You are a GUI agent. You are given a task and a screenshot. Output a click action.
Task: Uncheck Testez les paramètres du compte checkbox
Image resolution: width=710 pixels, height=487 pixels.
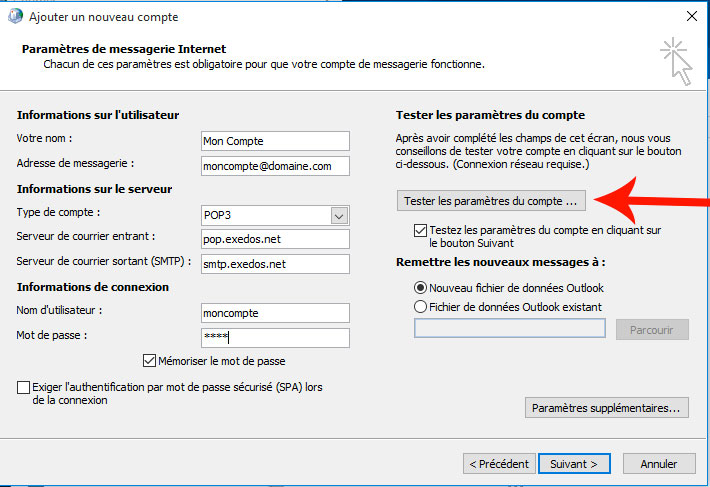click(420, 230)
